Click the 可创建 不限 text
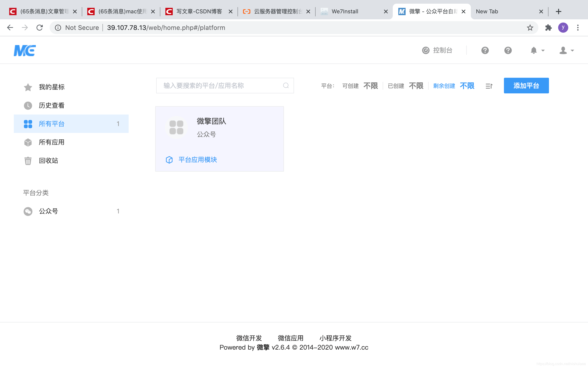This screenshot has width=588, height=368. coord(360,86)
